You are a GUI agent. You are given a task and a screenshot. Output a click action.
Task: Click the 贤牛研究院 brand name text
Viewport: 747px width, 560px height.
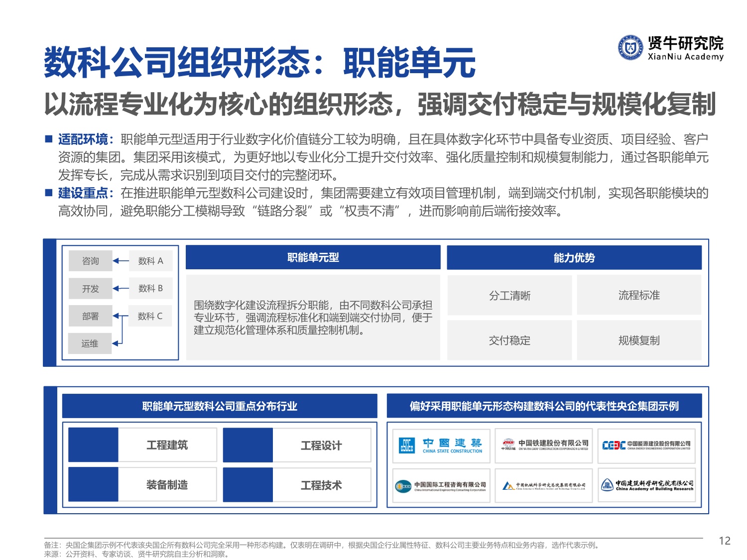click(x=686, y=43)
